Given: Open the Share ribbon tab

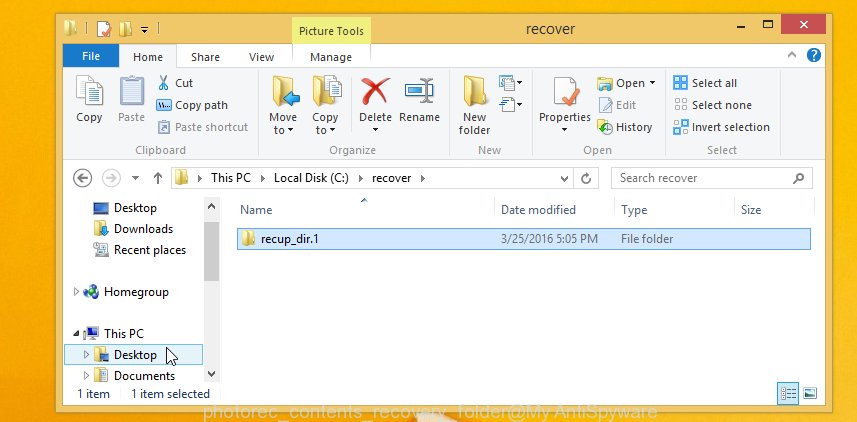Looking at the screenshot, I should point(205,58).
